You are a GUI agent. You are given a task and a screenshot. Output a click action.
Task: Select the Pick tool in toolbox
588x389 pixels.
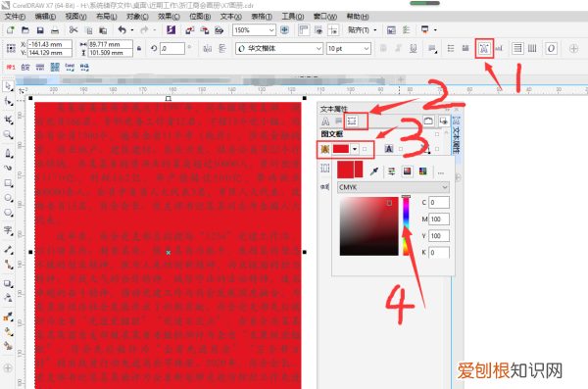(x=8, y=86)
